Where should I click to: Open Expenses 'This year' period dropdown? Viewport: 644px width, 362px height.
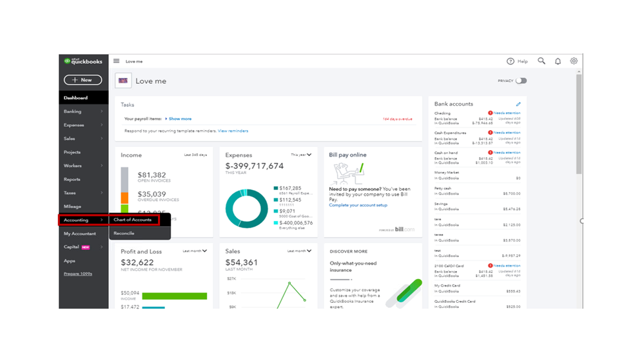point(301,155)
